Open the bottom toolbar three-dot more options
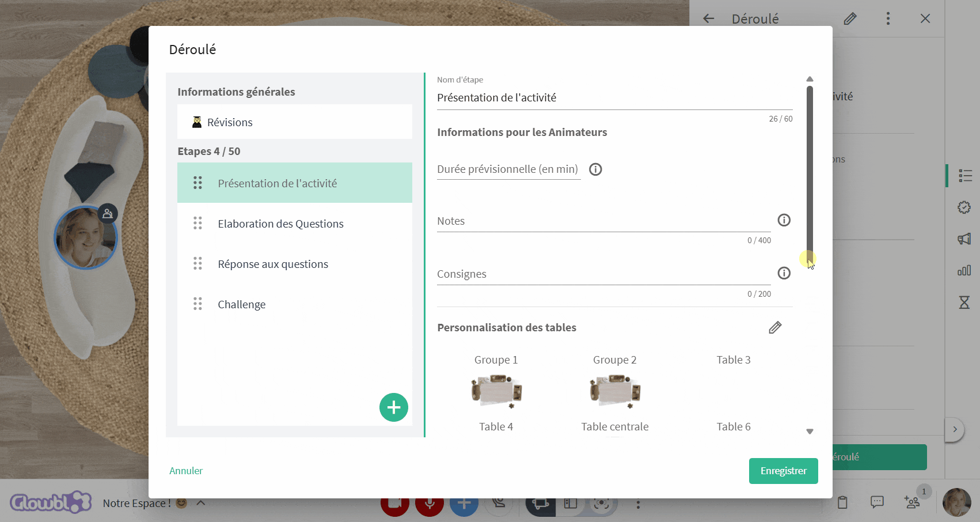This screenshot has height=522, width=980. click(x=638, y=504)
